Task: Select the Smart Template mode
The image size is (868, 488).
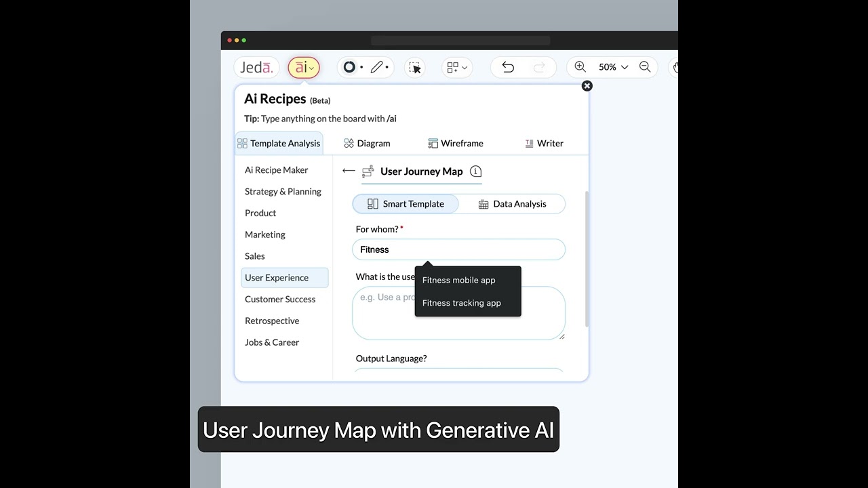Action: [x=406, y=204]
